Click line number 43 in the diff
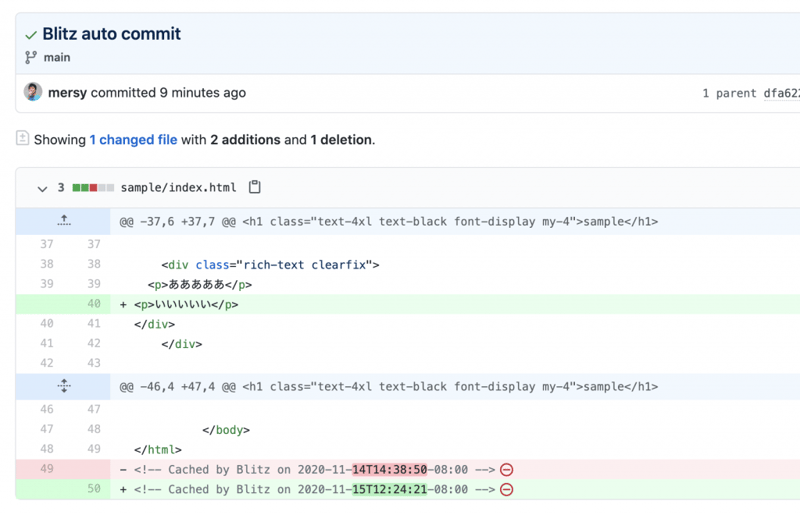The width and height of the screenshot is (800, 515). pyautogui.click(x=93, y=363)
